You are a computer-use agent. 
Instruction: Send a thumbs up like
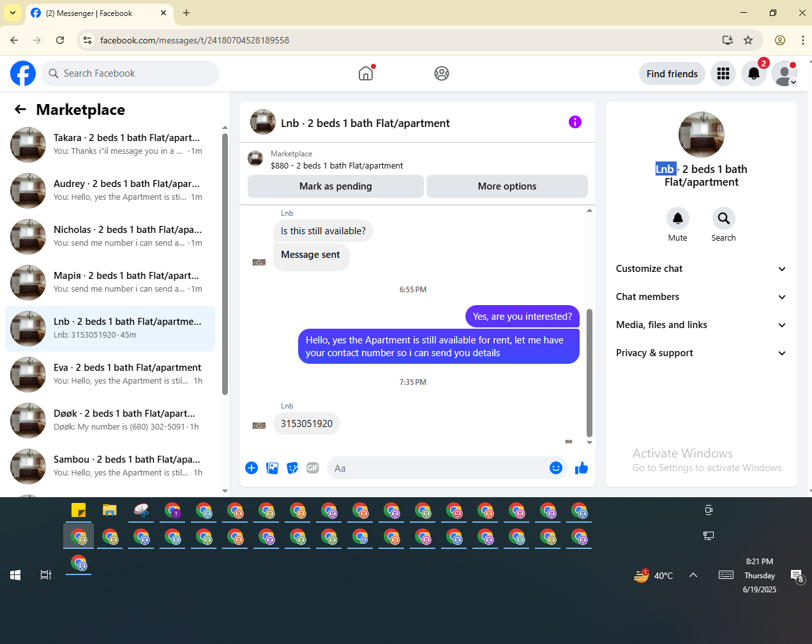pyautogui.click(x=581, y=468)
